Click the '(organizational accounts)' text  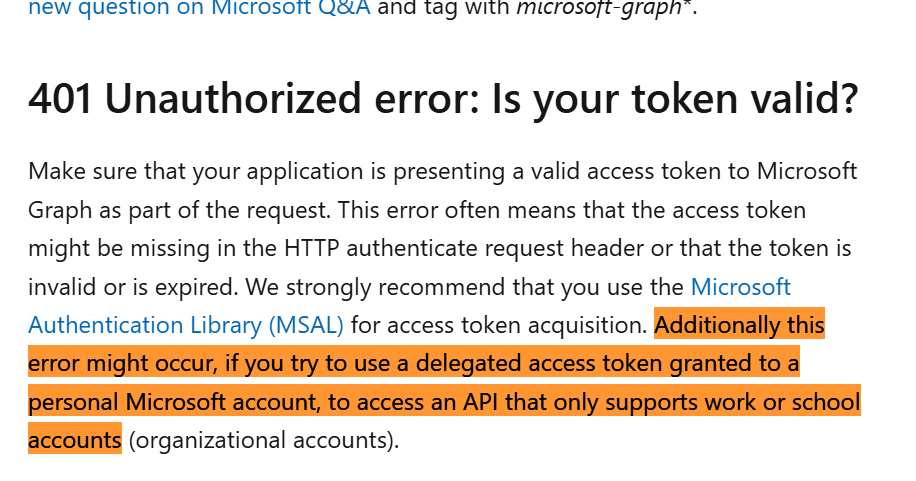262,440
